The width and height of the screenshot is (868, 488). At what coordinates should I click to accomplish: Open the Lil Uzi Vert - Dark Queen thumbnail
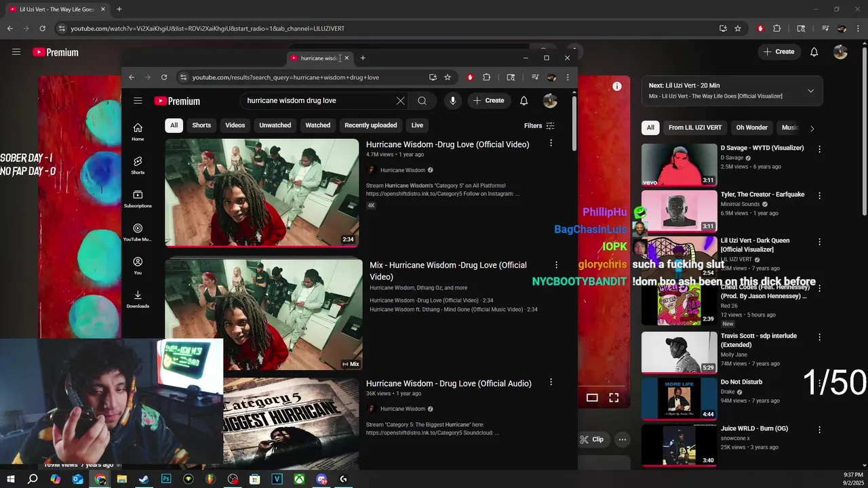pos(679,258)
